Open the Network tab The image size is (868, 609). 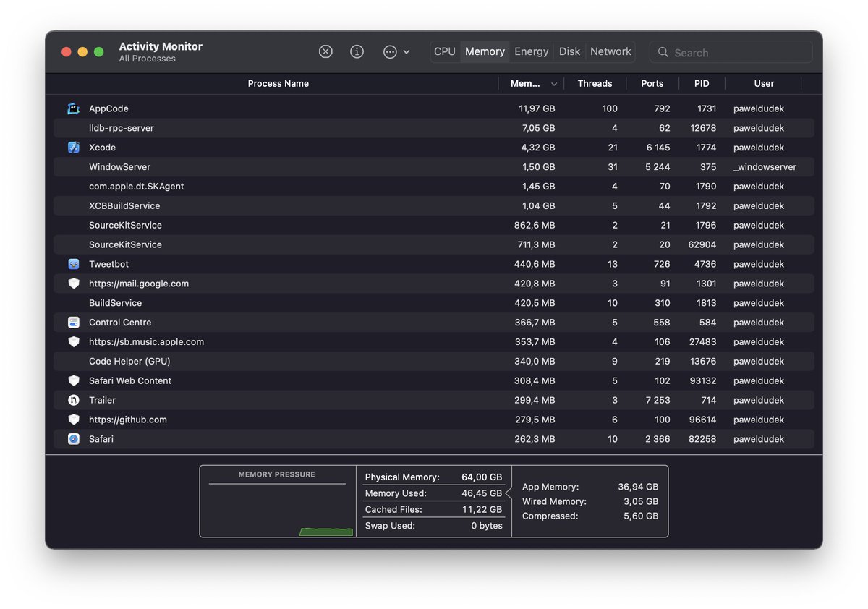610,51
